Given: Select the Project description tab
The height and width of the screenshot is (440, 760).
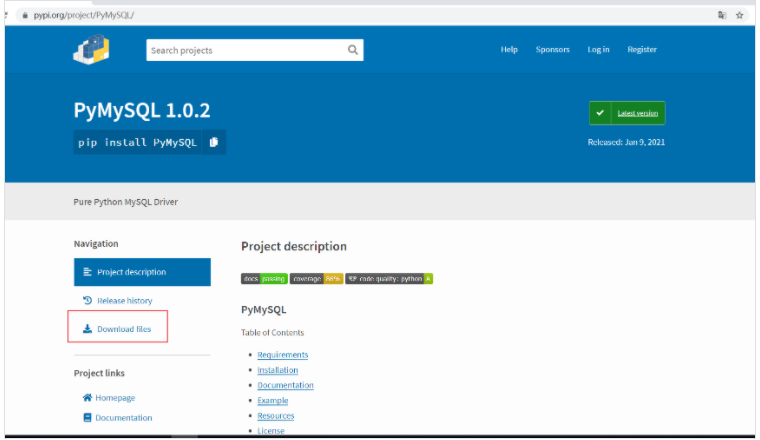Looking at the screenshot, I should pos(142,272).
